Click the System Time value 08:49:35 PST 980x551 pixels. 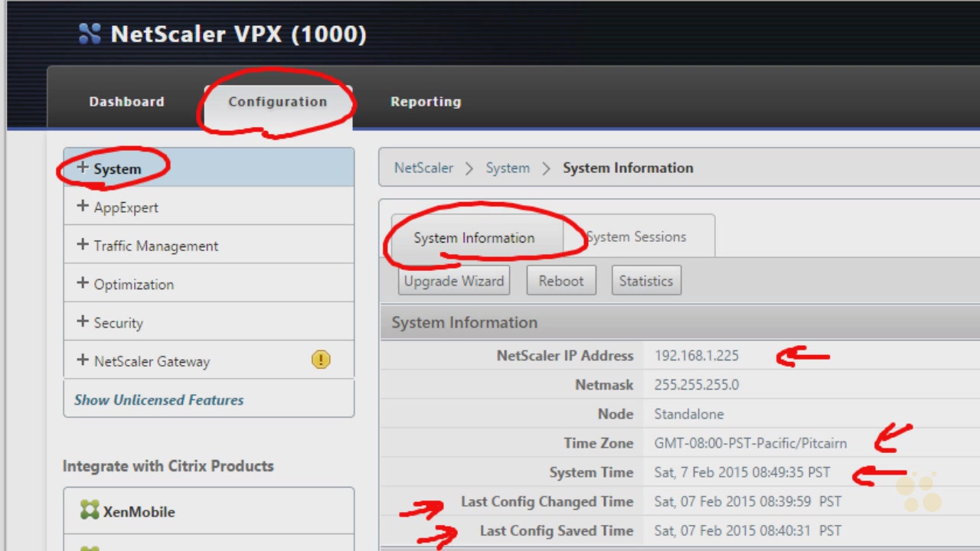click(x=742, y=472)
